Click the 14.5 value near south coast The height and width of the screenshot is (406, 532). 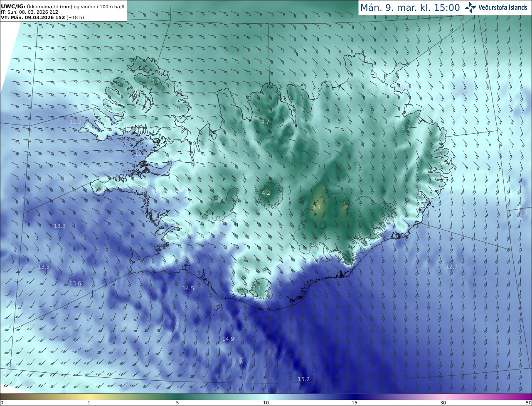[188, 288]
